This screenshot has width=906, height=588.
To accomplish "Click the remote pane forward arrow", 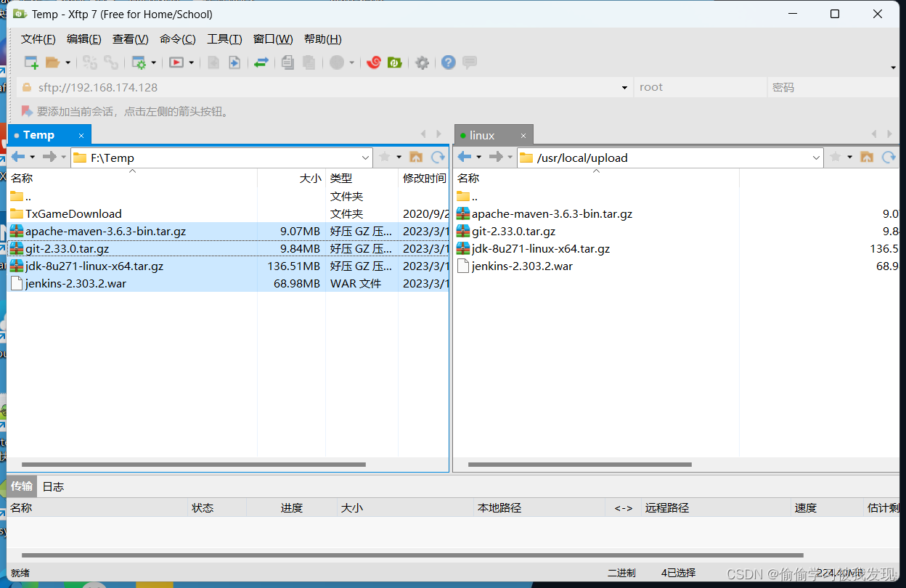I will [496, 157].
